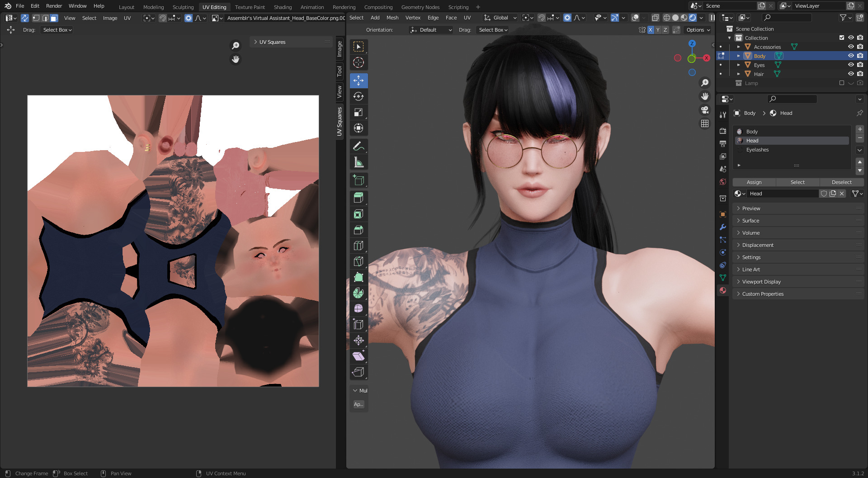Open the Global orientation dropdown
The height and width of the screenshot is (478, 868).
[500, 18]
